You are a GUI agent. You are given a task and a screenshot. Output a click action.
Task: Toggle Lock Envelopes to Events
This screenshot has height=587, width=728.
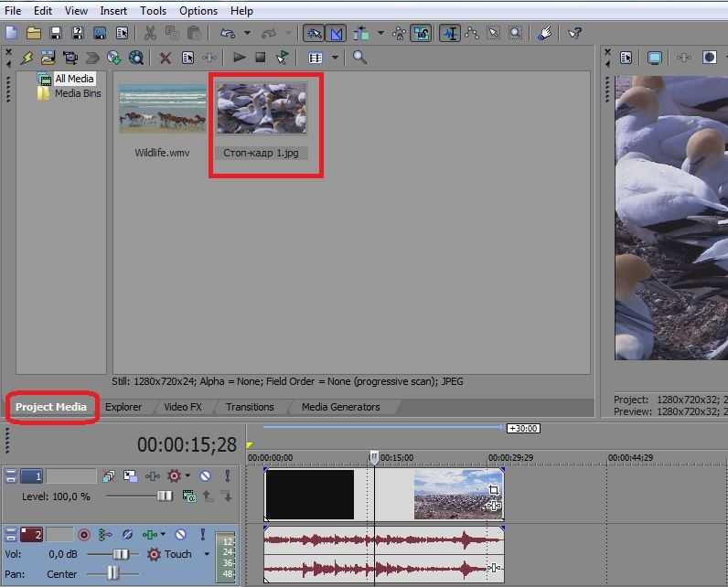pyautogui.click(x=399, y=33)
